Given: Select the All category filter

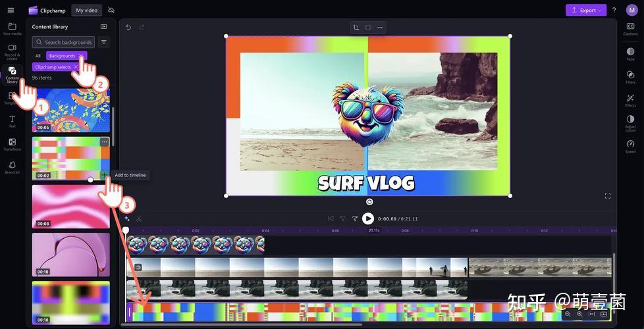Looking at the screenshot, I should (x=38, y=56).
